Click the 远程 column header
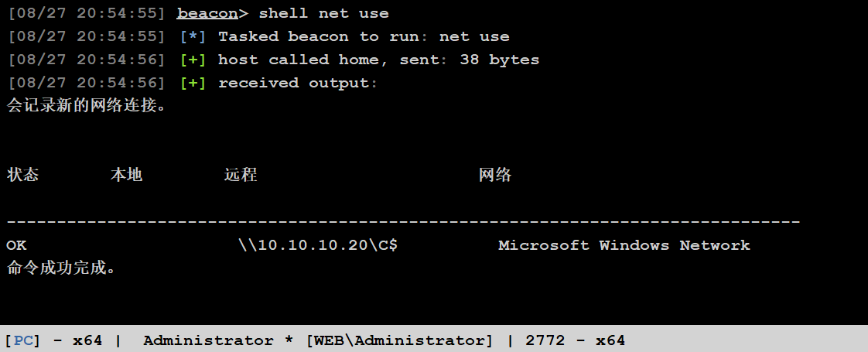This screenshot has height=352, width=868. [x=241, y=175]
